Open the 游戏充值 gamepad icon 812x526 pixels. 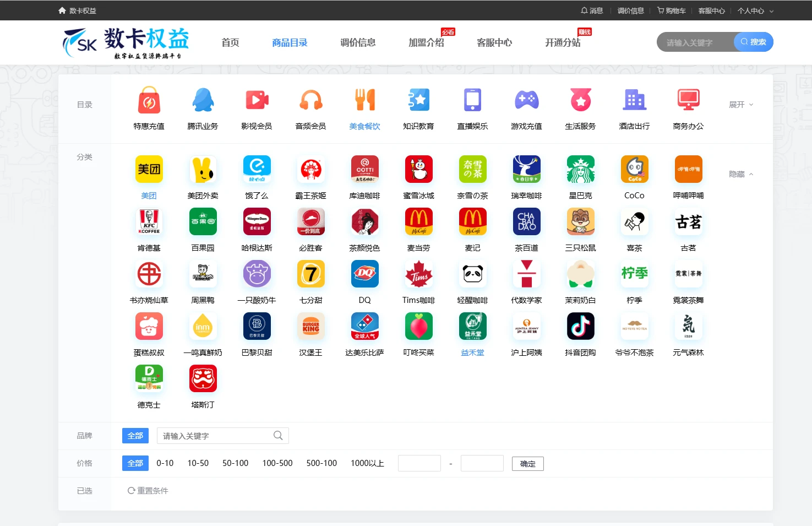tap(527, 100)
